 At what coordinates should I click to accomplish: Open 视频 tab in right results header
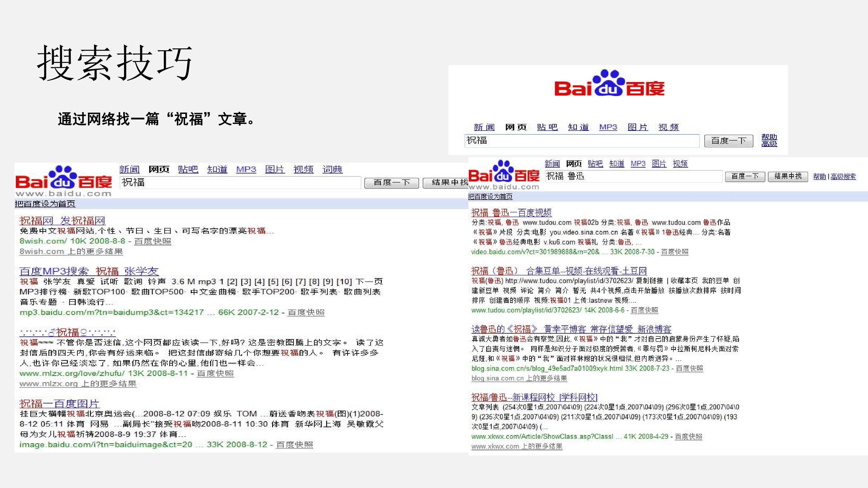[680, 164]
